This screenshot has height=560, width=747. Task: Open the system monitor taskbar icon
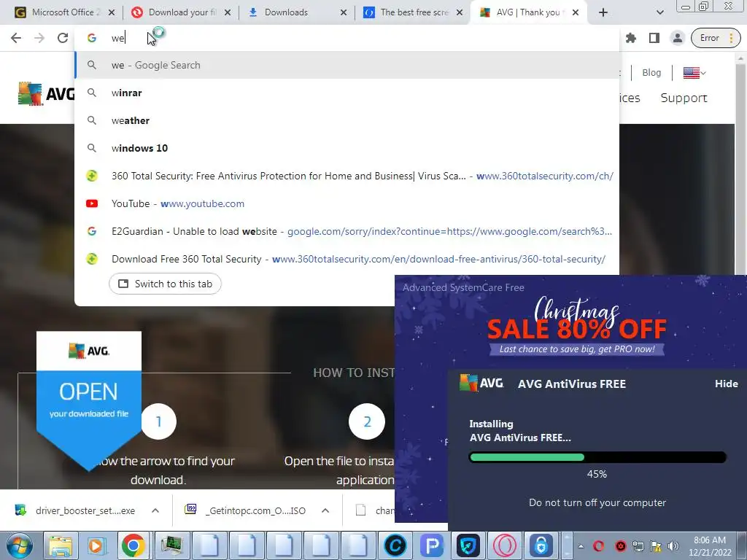(171, 545)
